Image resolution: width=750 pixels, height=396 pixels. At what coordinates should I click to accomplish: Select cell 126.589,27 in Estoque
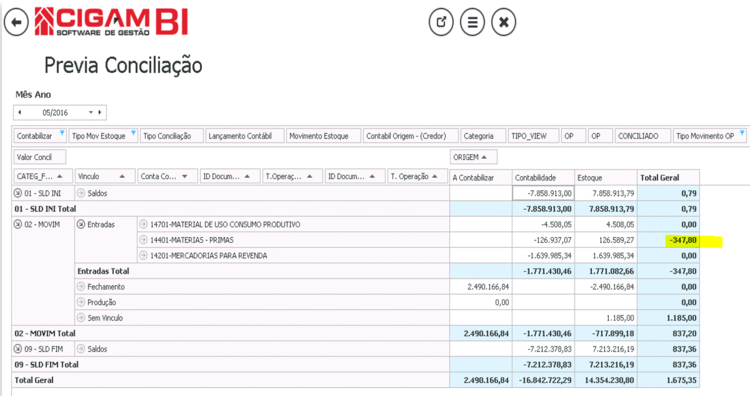coord(606,240)
